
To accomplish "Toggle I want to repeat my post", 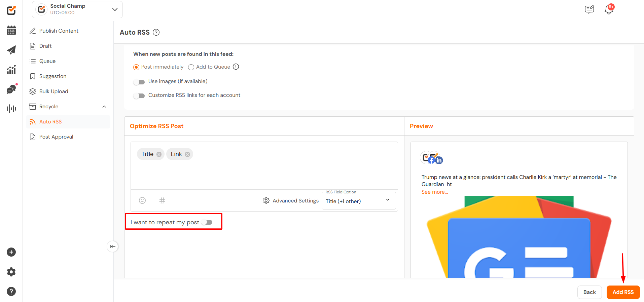I will point(207,222).
